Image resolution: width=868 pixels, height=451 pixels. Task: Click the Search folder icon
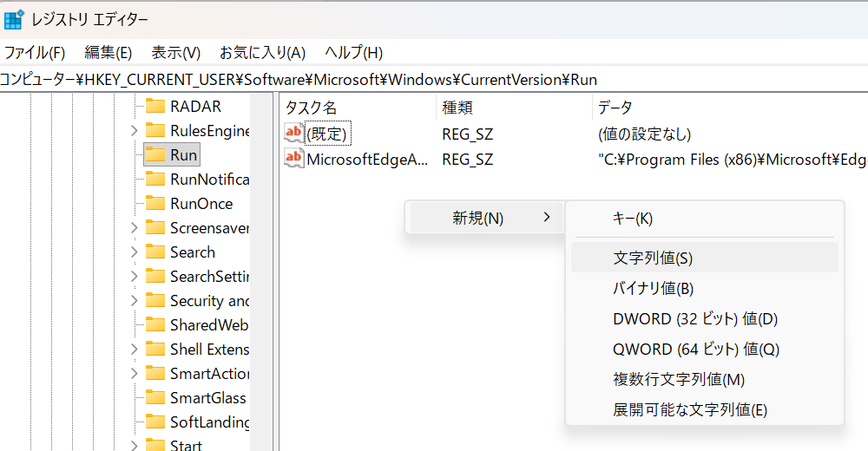tap(155, 252)
